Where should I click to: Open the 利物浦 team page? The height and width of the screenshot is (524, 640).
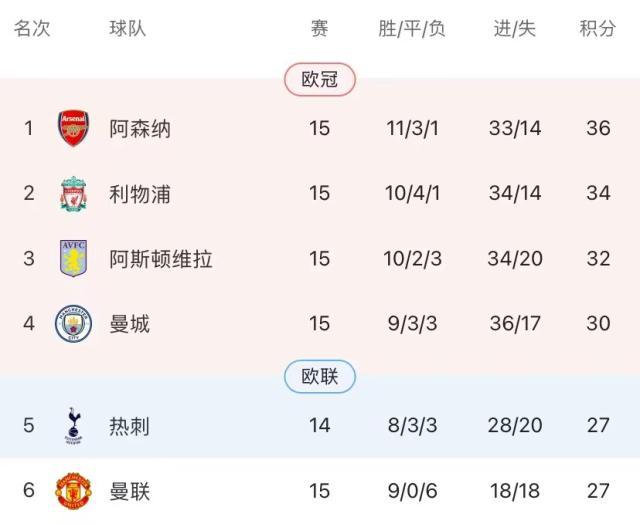(140, 194)
